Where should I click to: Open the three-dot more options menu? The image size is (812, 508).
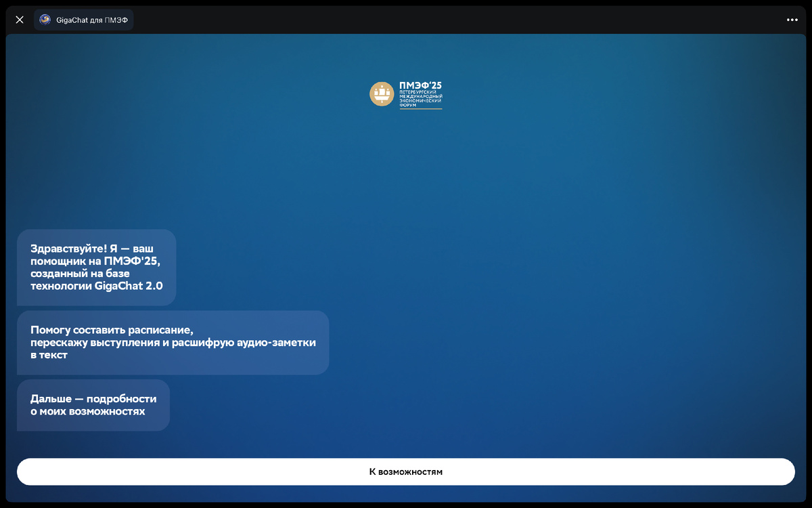[x=792, y=20]
